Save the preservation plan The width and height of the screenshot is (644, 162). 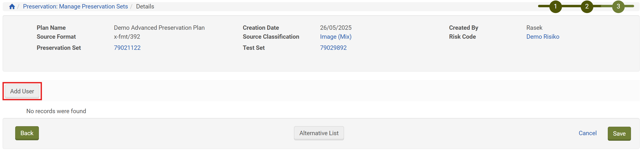click(619, 134)
